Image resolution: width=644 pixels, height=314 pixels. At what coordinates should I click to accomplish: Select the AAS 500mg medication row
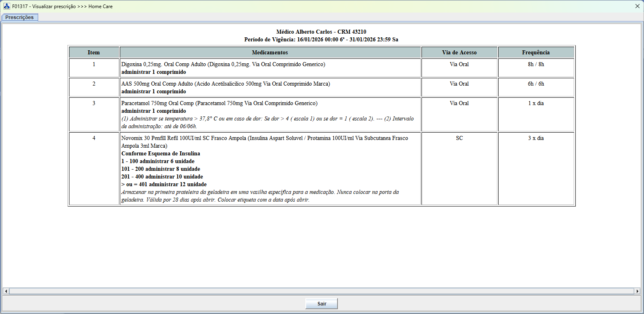pos(225,84)
